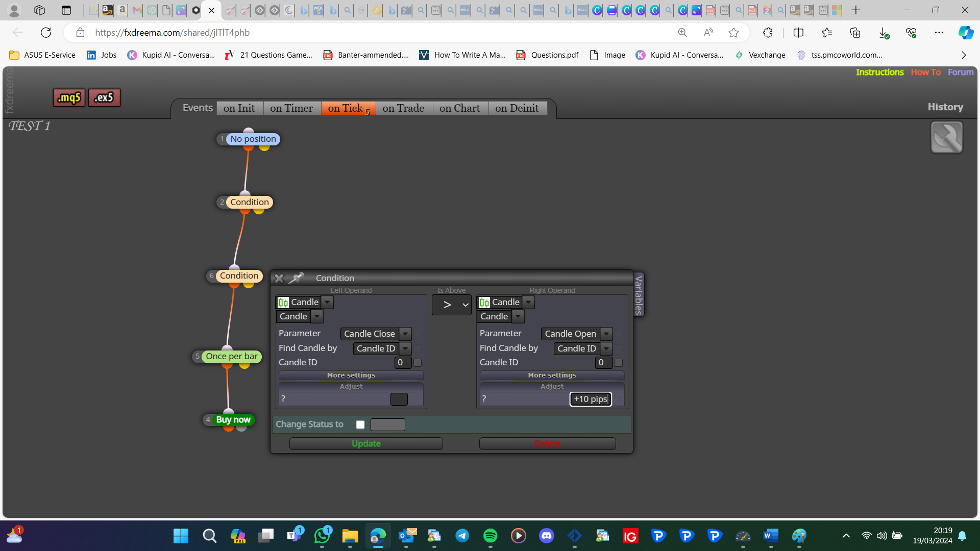
Task: Switch to on Trade event tab
Action: point(404,108)
